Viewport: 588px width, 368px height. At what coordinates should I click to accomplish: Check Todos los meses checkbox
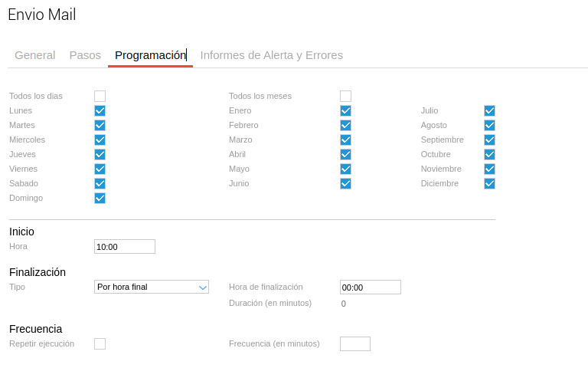click(x=345, y=96)
